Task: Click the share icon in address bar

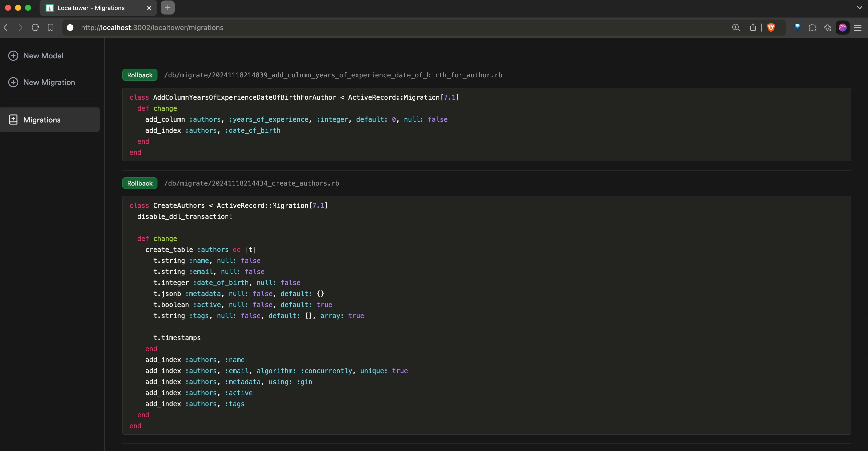Action: tap(753, 28)
